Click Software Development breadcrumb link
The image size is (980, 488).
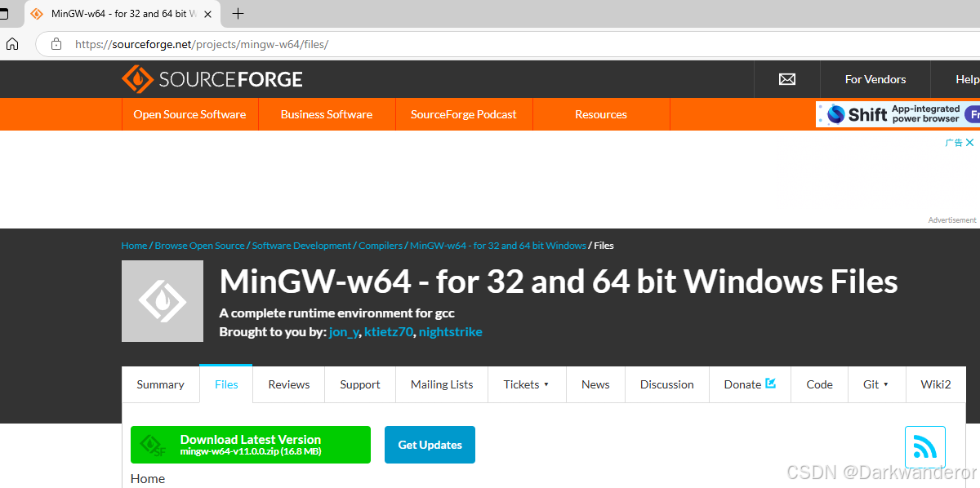(x=301, y=246)
